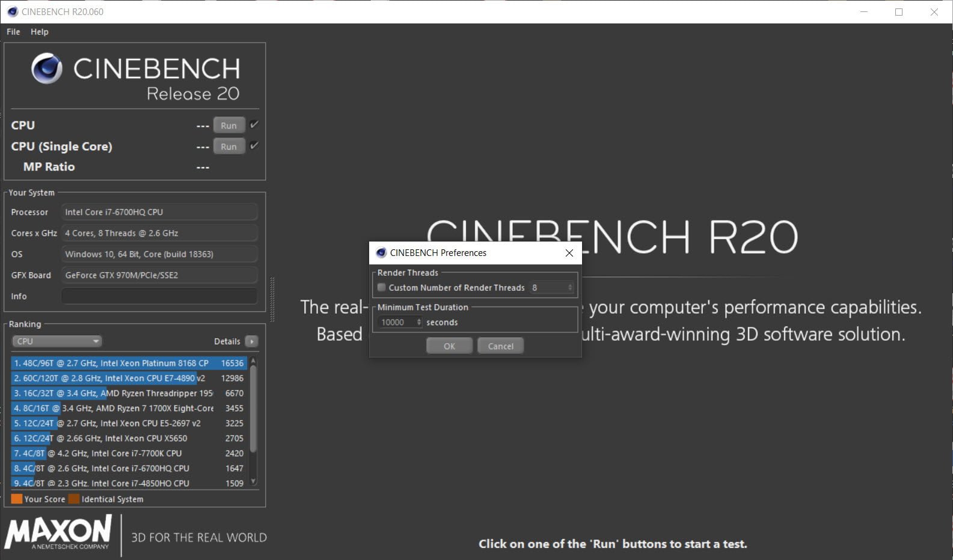Click the brown Identical System color swatch
This screenshot has height=560, width=953.
(74, 499)
